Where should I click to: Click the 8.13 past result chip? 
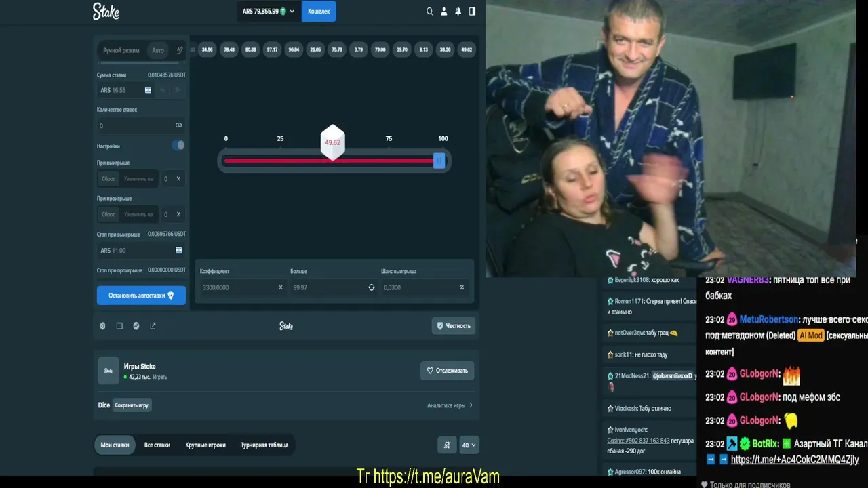(424, 49)
